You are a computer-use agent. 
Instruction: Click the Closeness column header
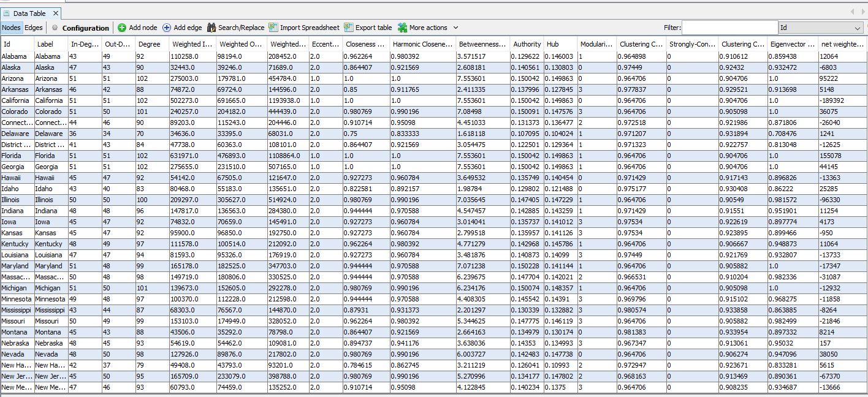pyautogui.click(x=367, y=44)
